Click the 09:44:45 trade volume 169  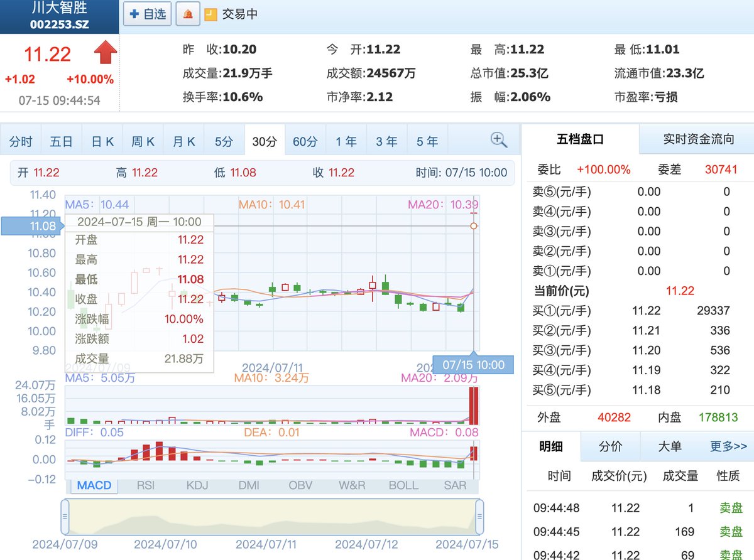pos(684,532)
